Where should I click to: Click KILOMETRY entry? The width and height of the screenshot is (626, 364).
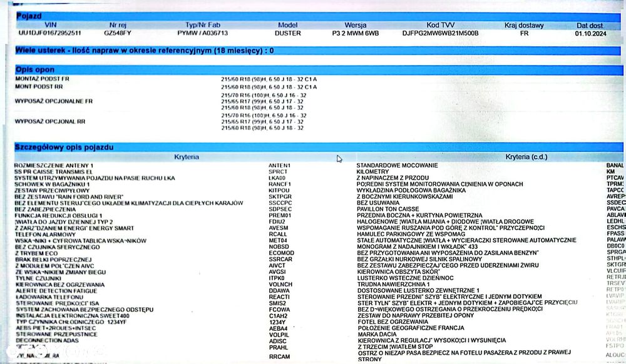coord(372,171)
